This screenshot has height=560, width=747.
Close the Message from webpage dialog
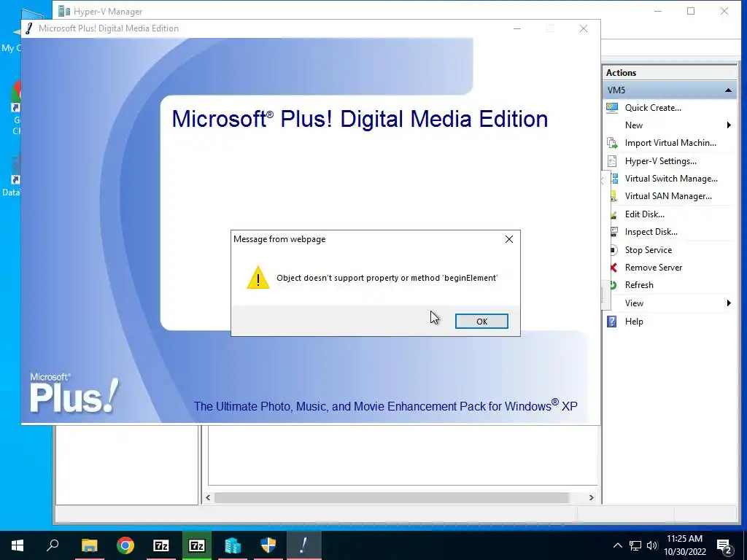508,239
